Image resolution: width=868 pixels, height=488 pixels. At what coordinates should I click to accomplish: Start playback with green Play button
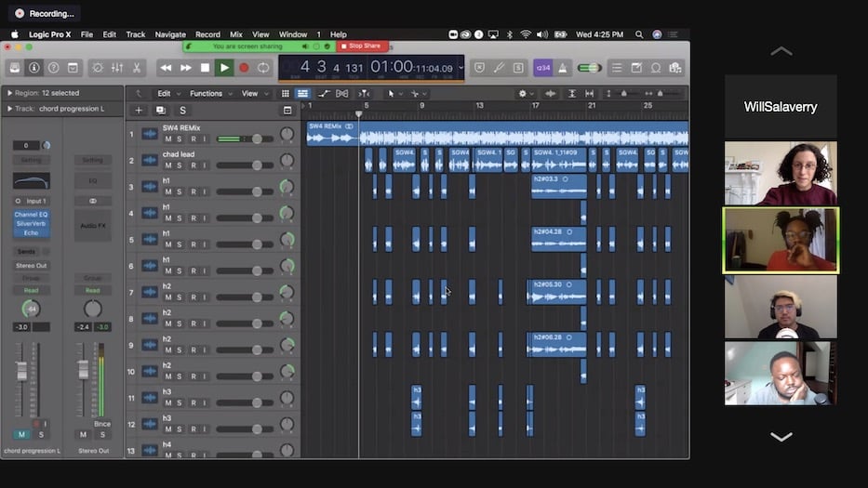point(224,68)
